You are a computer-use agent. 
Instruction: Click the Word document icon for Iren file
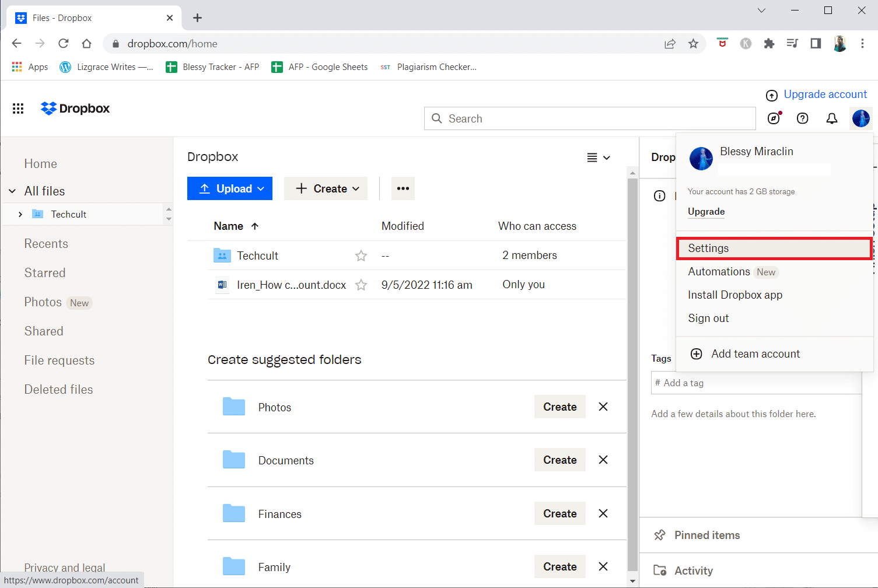(x=222, y=285)
